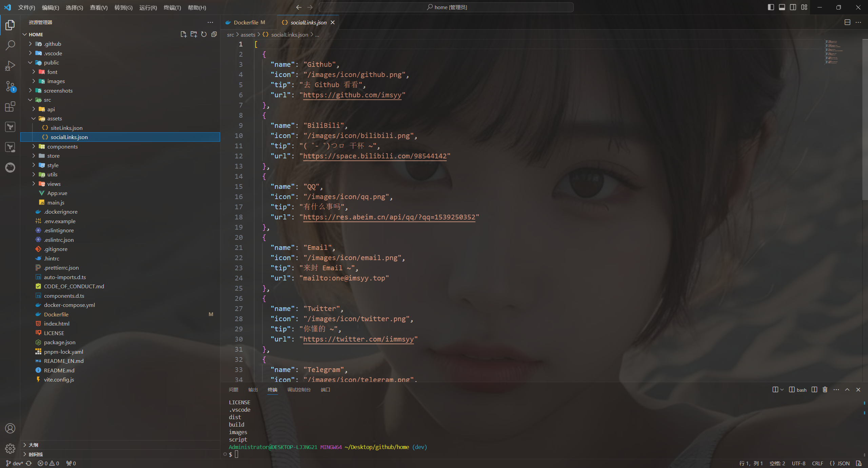Open errors and warnings count in status bar

(x=48, y=463)
